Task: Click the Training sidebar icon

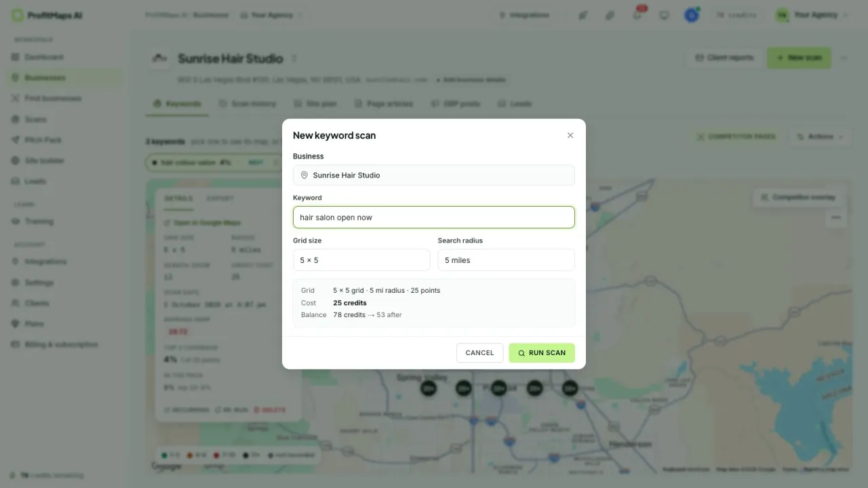Action: (16, 221)
